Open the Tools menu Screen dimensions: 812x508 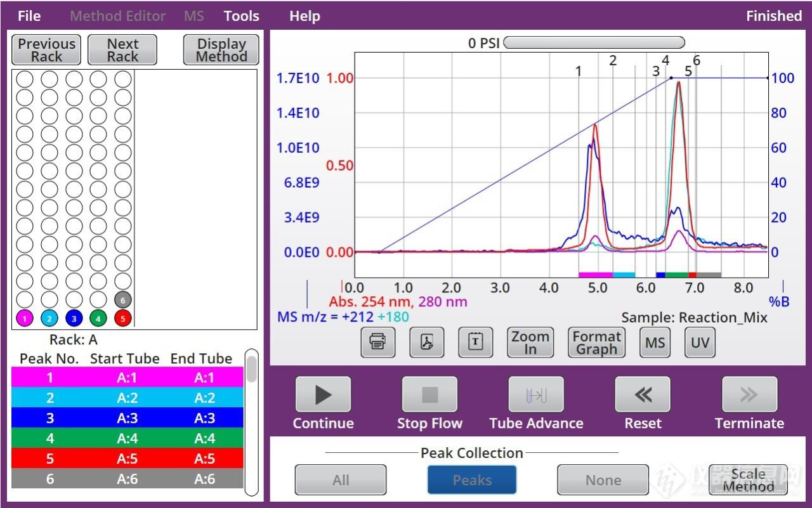click(x=241, y=16)
